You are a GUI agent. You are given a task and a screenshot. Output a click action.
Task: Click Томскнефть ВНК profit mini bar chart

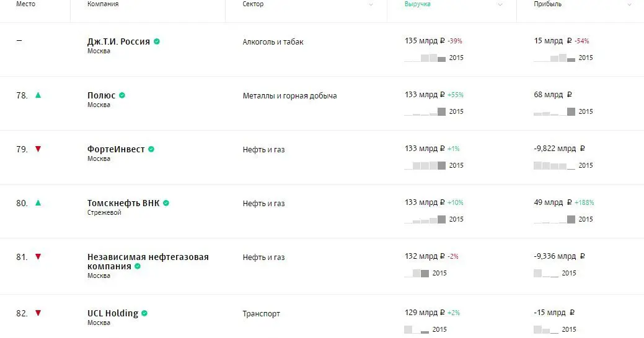554,220
